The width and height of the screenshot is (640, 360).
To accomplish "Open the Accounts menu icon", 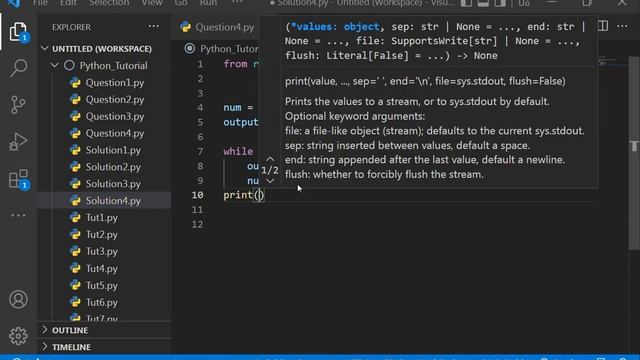I will click(18, 299).
